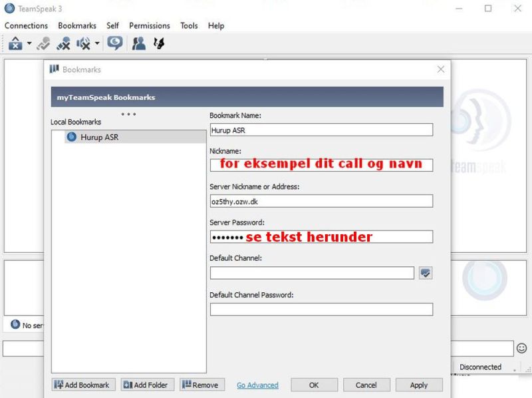This screenshot has height=398, width=532.
Task: Minimize the TeamSpeak 3 window
Action: click(x=459, y=9)
